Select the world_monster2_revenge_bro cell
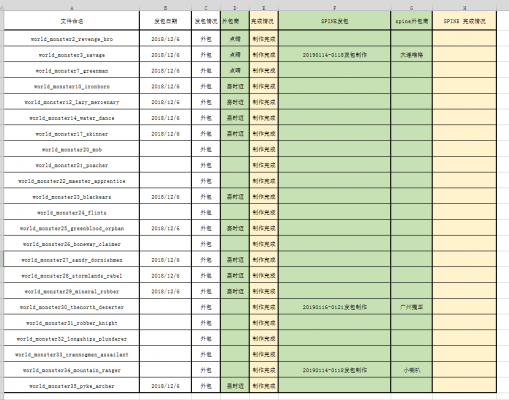The image size is (509, 400). tap(72, 39)
